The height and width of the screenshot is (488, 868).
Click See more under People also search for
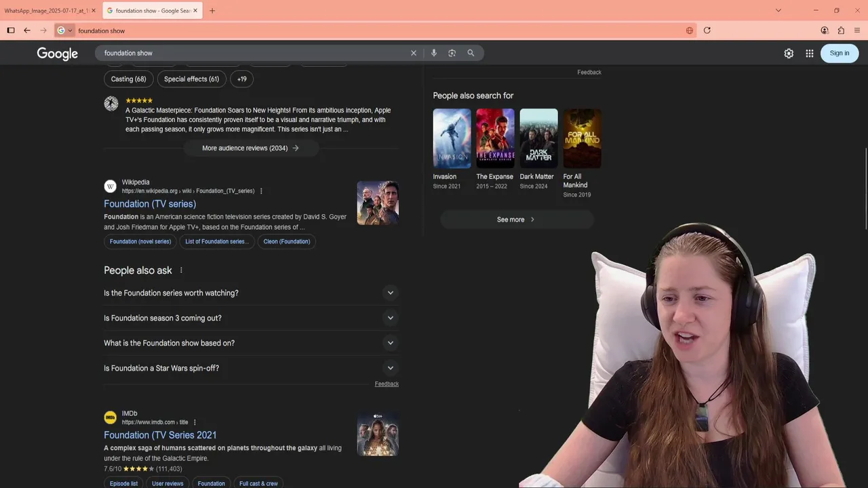517,220
